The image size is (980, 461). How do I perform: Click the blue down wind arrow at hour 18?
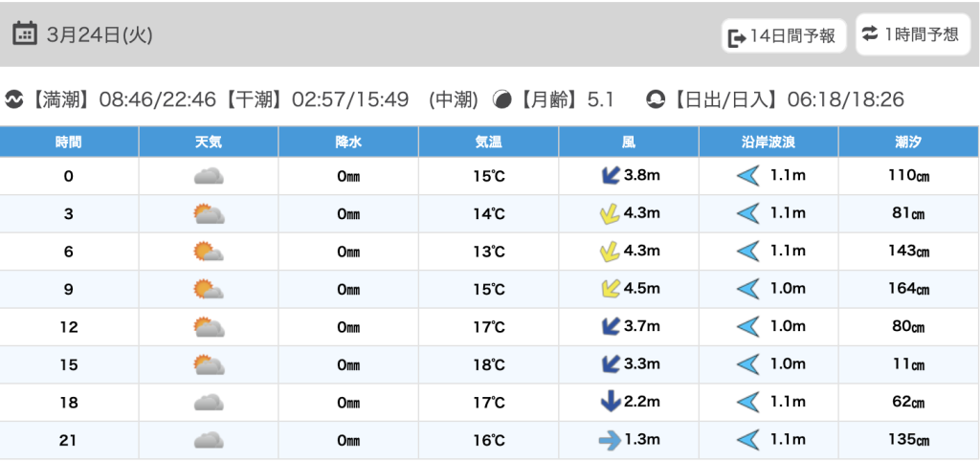[x=610, y=403]
